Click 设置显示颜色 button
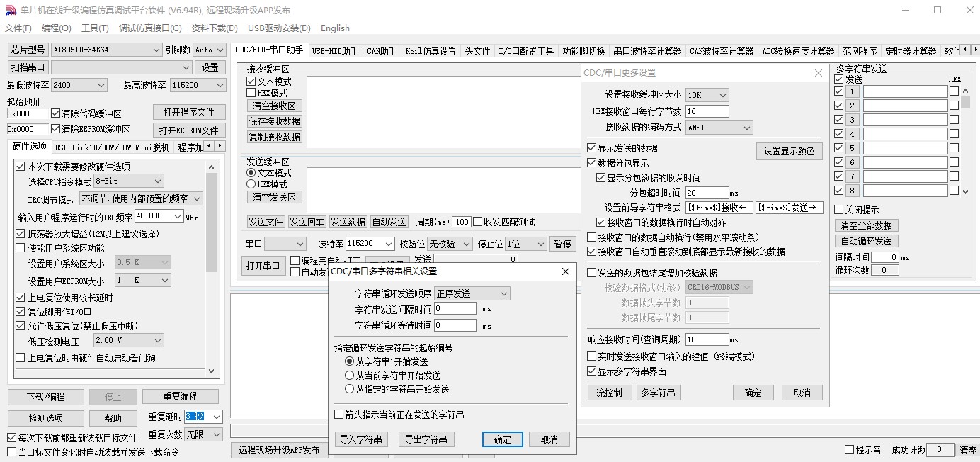This screenshot has width=980, height=462. [790, 151]
